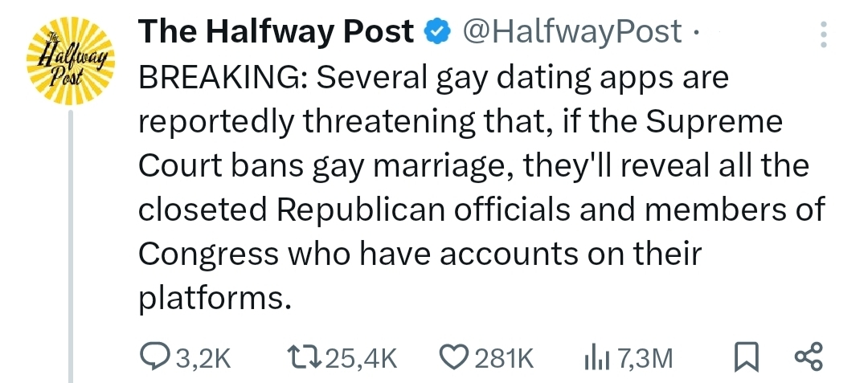This screenshot has height=383, width=868.
Task: Click the blue verified badge
Action: [x=436, y=32]
